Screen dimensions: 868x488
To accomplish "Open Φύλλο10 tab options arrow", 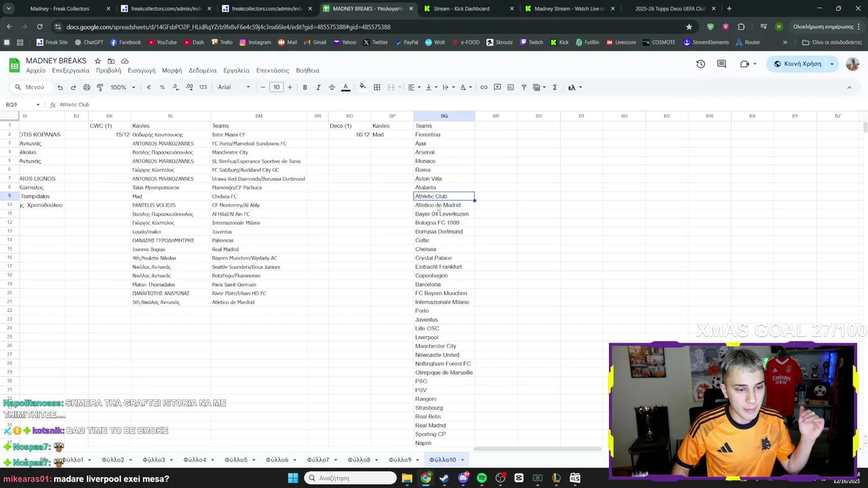I will 462,460.
